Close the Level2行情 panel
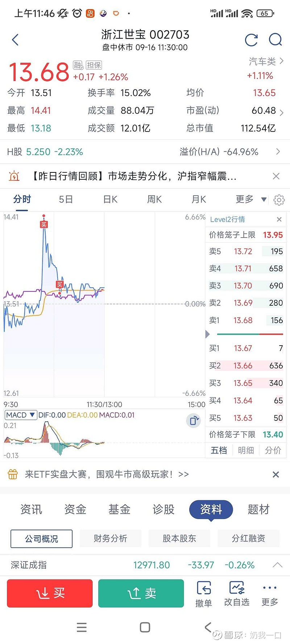This screenshot has width=290, height=644. point(279,219)
